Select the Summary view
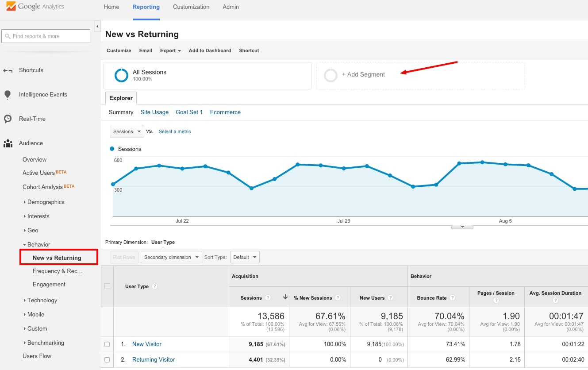This screenshot has width=588, height=370. point(121,112)
